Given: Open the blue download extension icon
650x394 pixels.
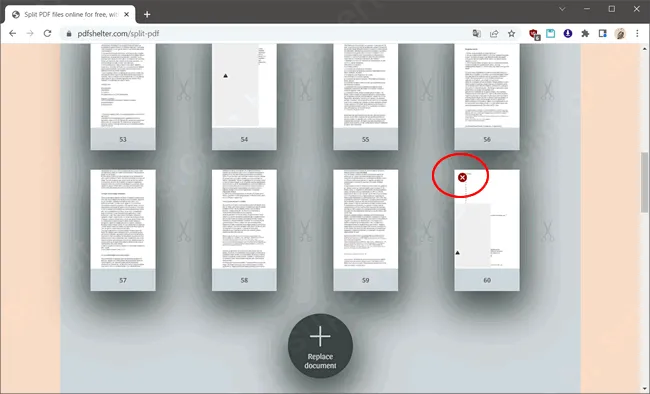Looking at the screenshot, I should [568, 34].
